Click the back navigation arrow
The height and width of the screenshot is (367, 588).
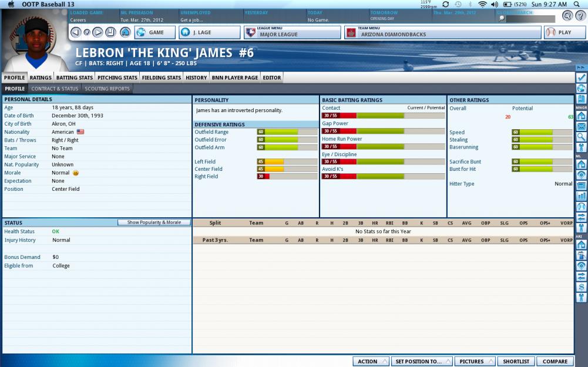point(76,32)
